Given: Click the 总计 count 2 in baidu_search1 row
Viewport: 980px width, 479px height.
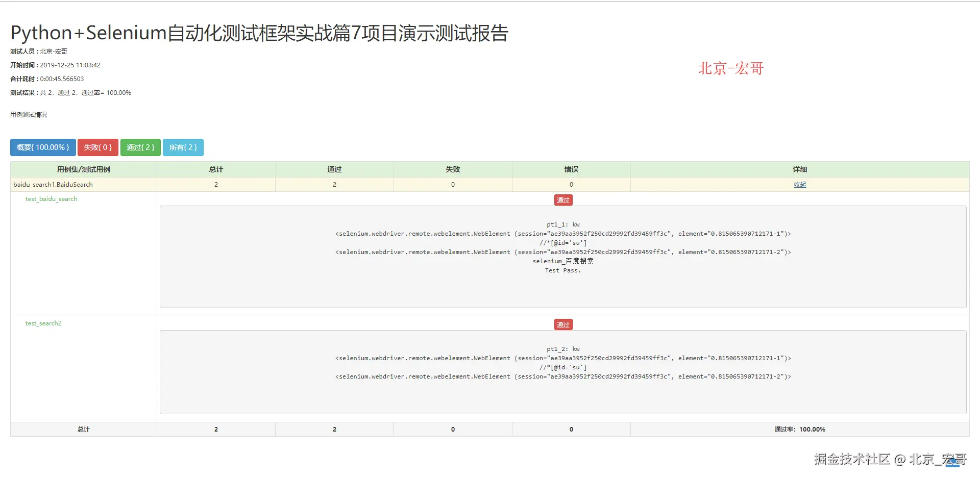Looking at the screenshot, I should [216, 185].
